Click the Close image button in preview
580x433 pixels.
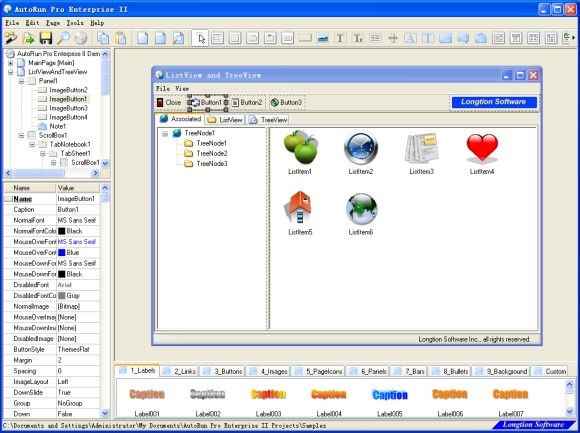point(169,102)
